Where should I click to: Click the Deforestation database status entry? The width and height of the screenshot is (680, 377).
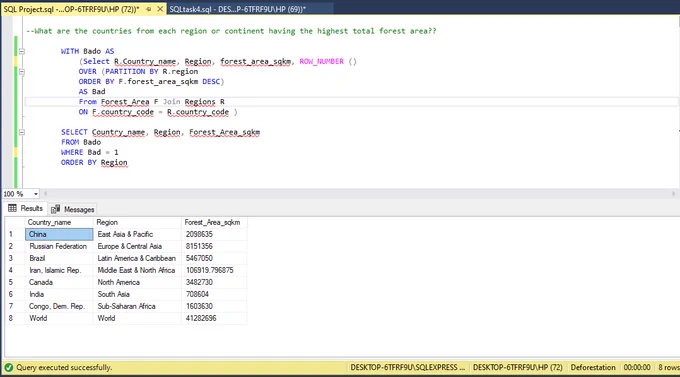593,367
